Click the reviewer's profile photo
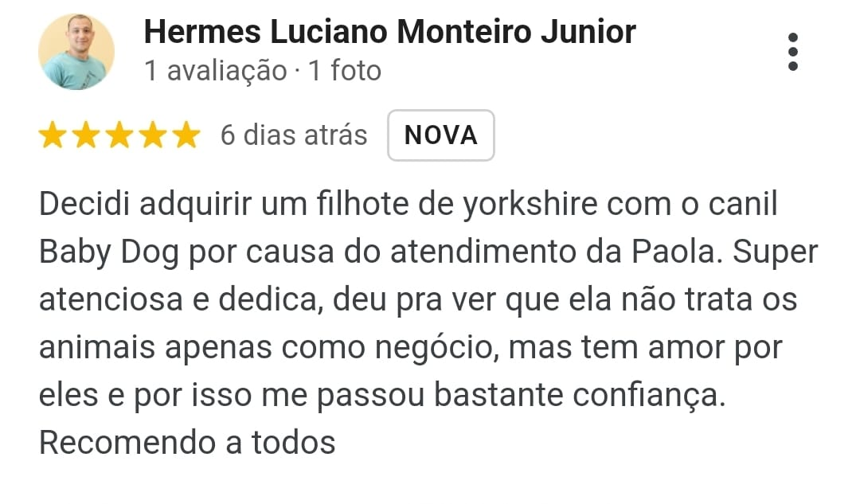 pyautogui.click(x=76, y=52)
